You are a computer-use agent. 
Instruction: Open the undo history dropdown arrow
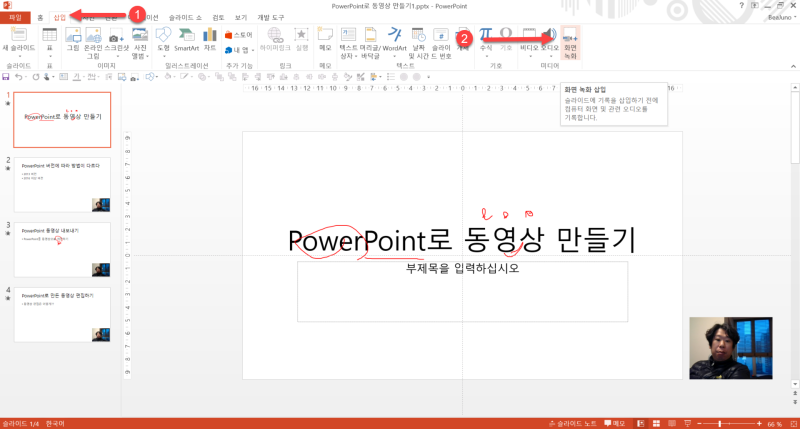pos(26,77)
